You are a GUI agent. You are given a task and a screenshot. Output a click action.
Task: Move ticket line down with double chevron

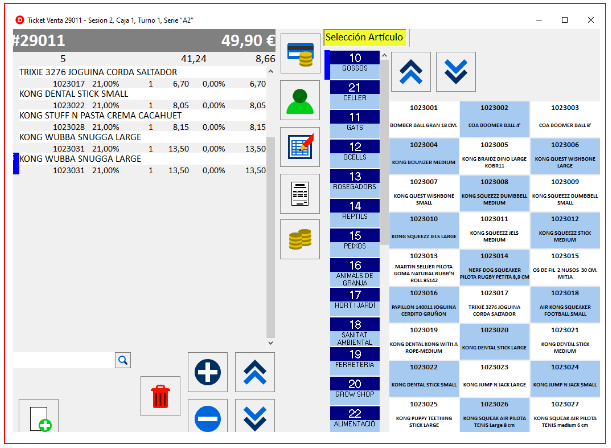point(255,417)
